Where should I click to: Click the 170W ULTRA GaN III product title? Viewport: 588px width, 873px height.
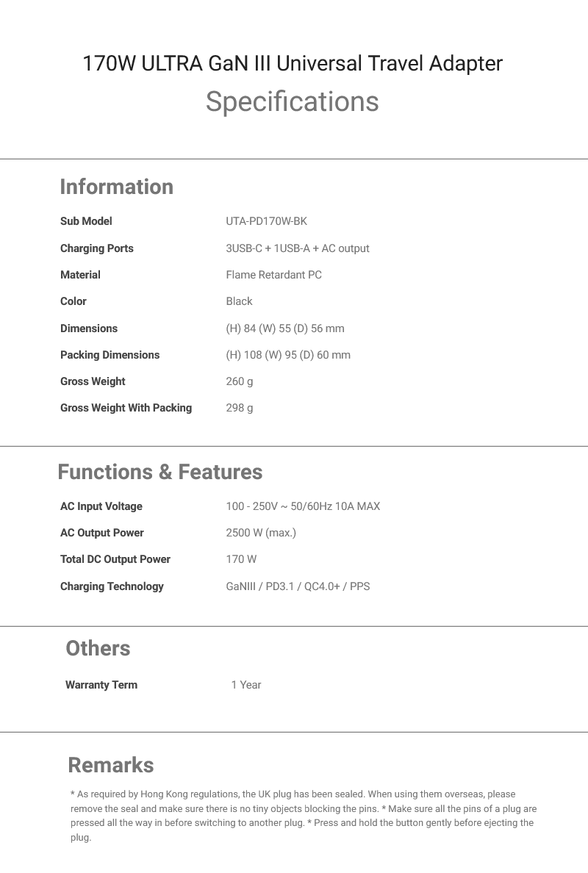(x=293, y=64)
